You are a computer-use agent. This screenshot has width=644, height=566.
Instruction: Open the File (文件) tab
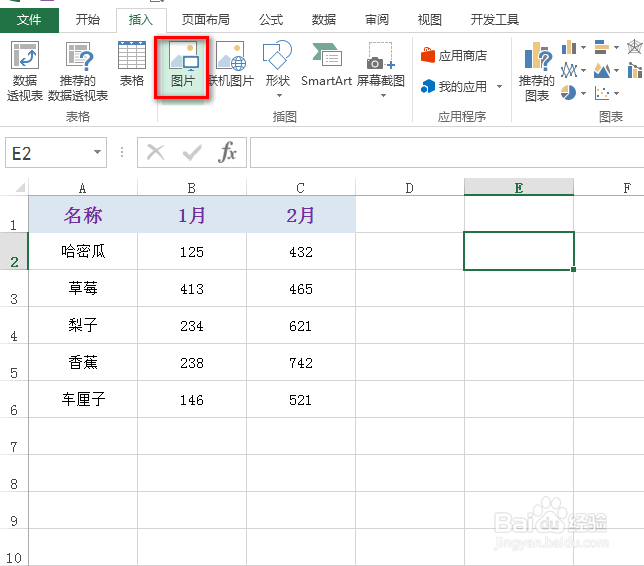click(29, 19)
